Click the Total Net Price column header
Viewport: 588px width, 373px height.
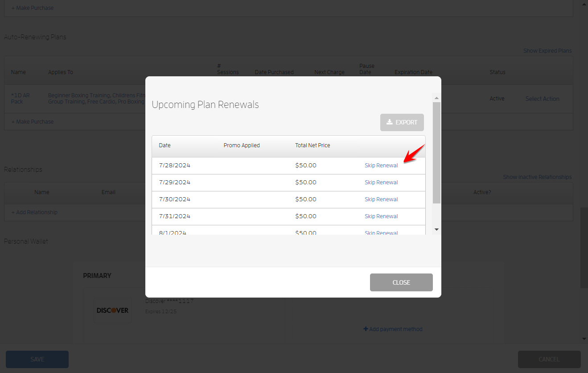[313, 145]
